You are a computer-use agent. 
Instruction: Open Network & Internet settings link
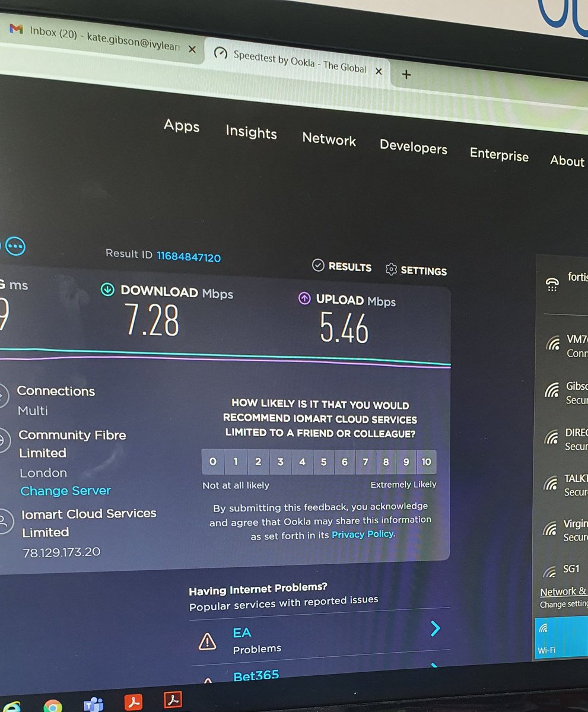(563, 592)
